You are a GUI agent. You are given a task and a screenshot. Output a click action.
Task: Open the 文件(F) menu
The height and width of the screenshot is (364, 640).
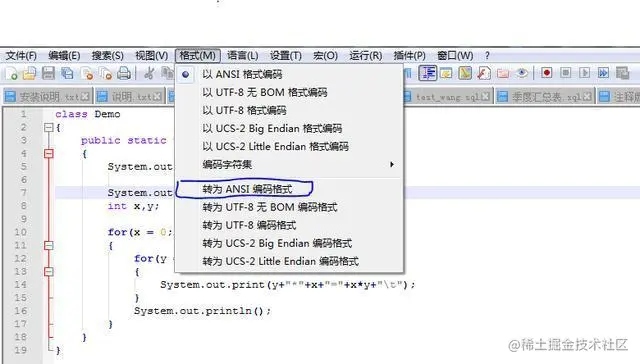tap(21, 55)
